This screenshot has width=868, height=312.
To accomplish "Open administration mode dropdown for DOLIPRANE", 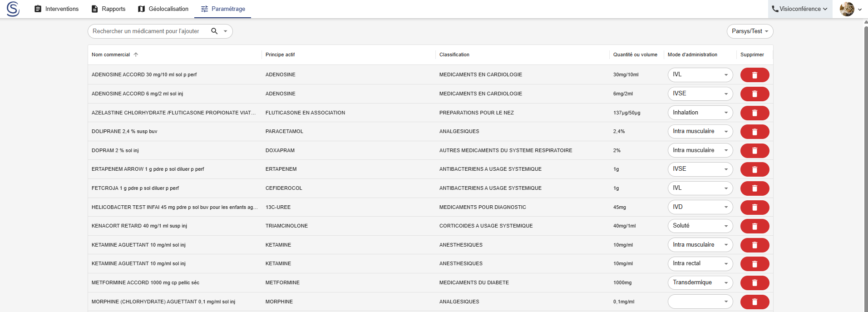I will coord(700,132).
